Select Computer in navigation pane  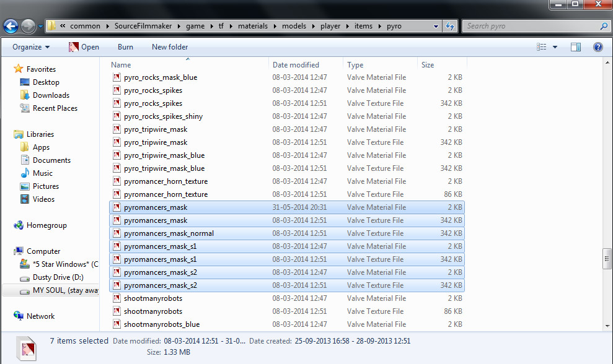point(43,251)
